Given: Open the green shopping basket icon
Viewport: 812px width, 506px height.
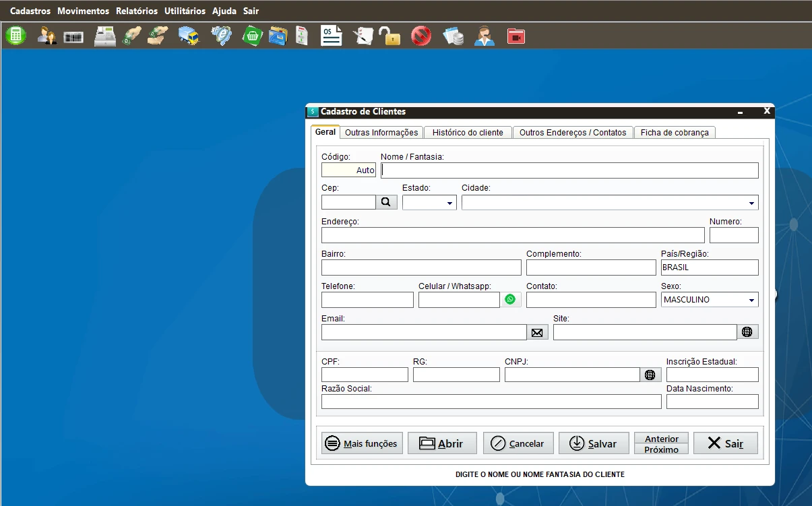Looking at the screenshot, I should 252,36.
